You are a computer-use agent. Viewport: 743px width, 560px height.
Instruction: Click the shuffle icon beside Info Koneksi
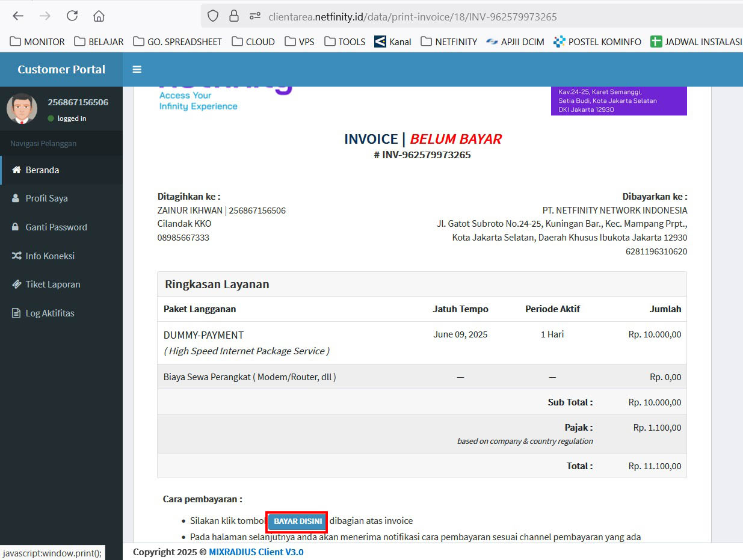pyautogui.click(x=16, y=256)
